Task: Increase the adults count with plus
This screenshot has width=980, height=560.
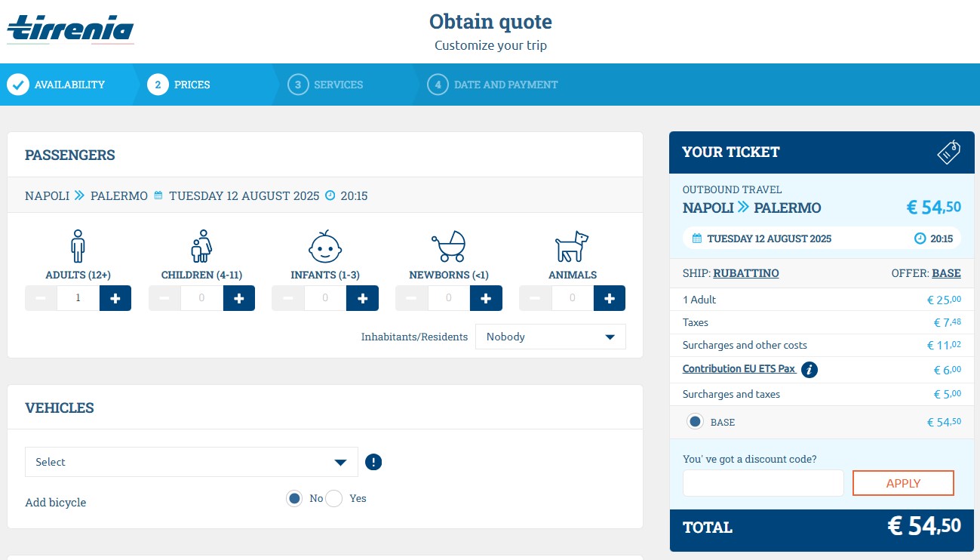Action: tap(115, 298)
